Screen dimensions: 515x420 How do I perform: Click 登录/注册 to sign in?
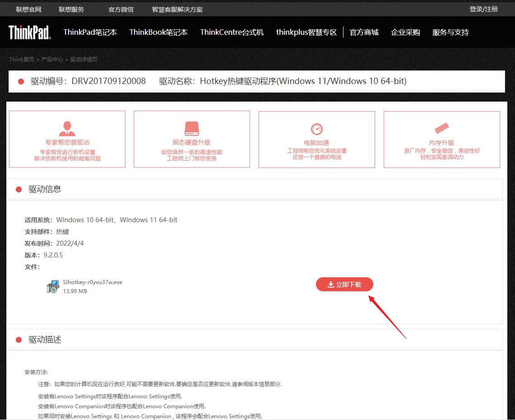click(483, 9)
